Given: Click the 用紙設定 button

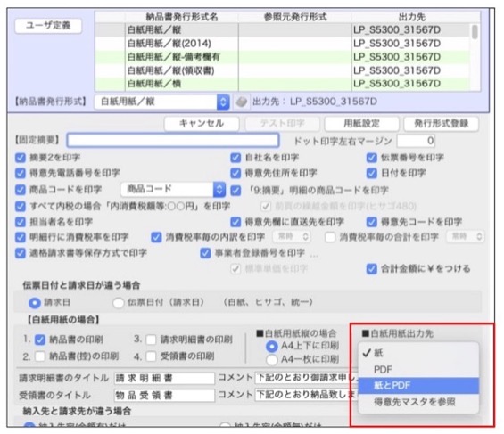Looking at the screenshot, I should [361, 123].
